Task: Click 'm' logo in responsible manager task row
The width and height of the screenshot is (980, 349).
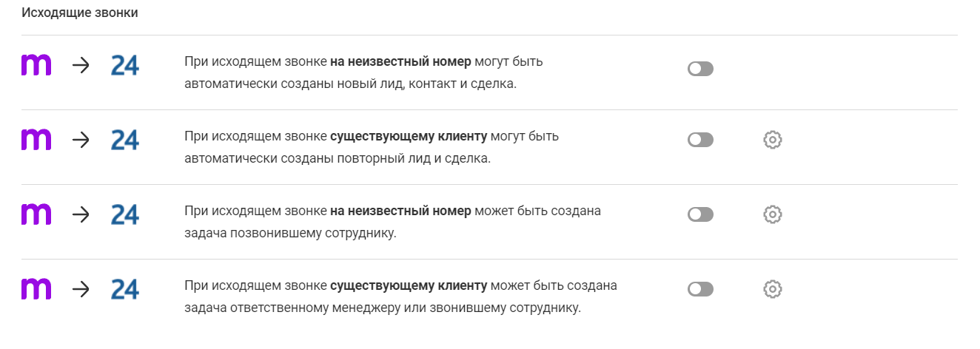Action: pyautogui.click(x=36, y=289)
